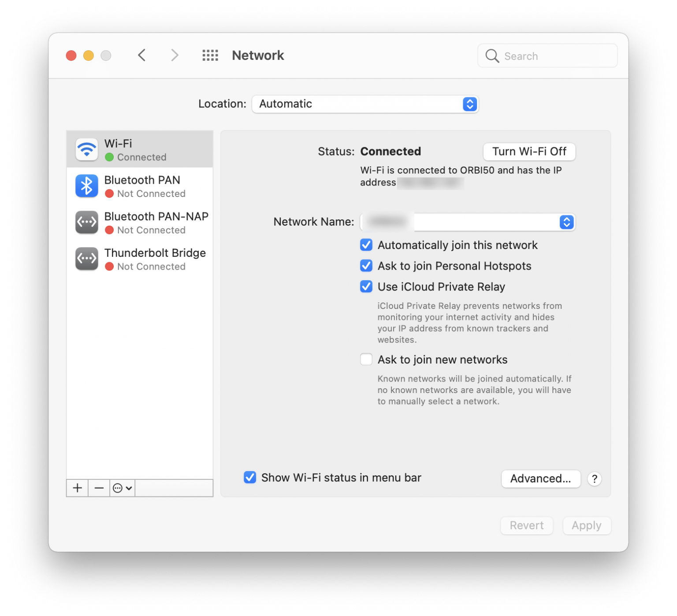Go back using the left navigation arrow
This screenshot has height=616, width=677.
(141, 55)
